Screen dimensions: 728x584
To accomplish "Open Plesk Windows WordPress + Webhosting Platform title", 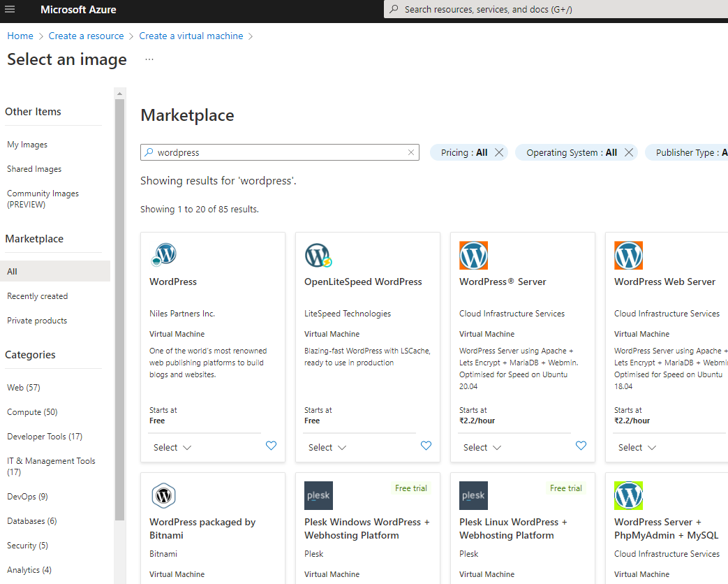I will pos(367,529).
